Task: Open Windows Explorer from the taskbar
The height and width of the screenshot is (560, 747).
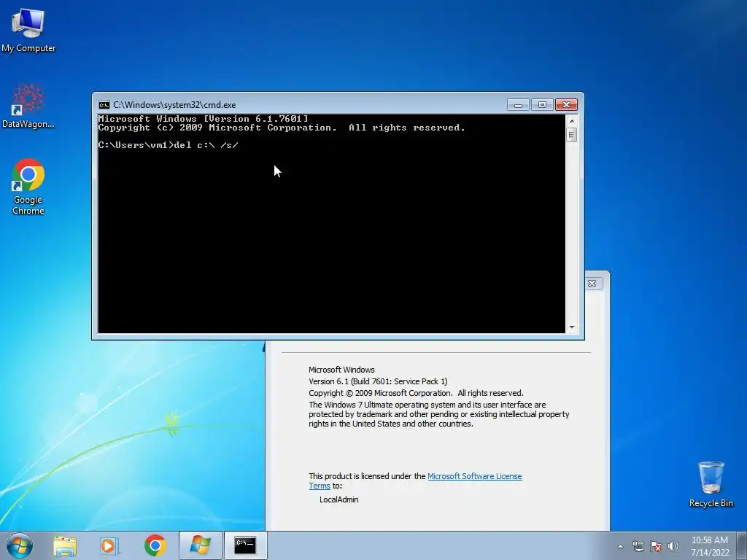Action: coord(65,545)
